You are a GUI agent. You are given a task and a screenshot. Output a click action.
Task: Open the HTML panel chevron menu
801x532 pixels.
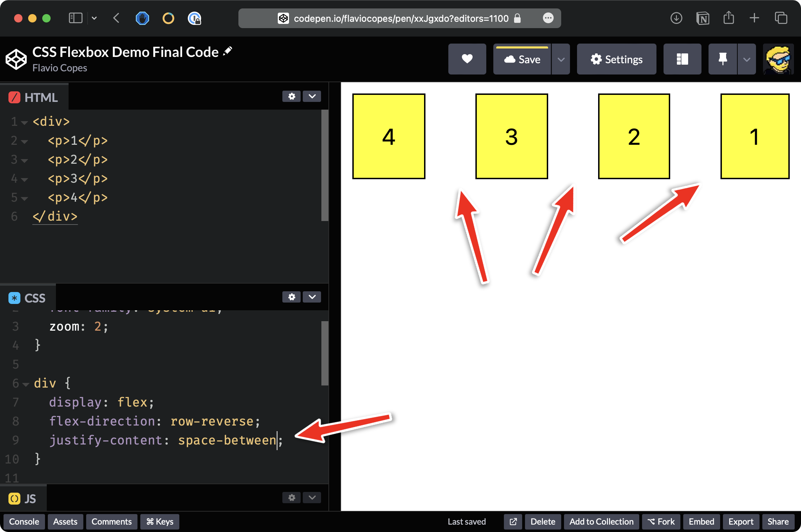(312, 96)
